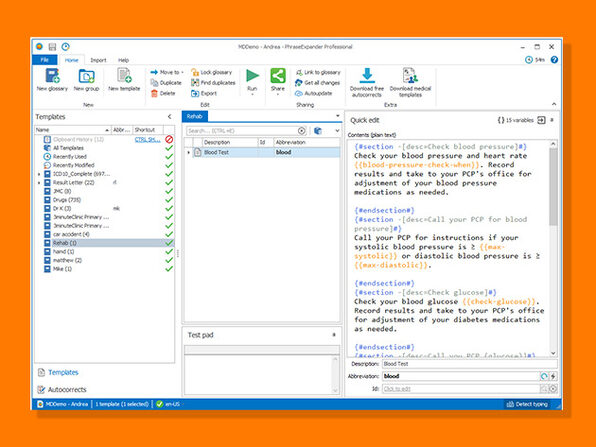Toggle Detect typing in status bar

[527, 404]
